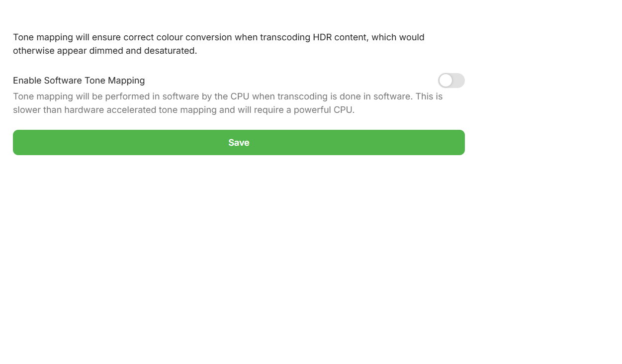Save the tone mapping settings
The height and width of the screenshot is (364, 622).
click(239, 143)
